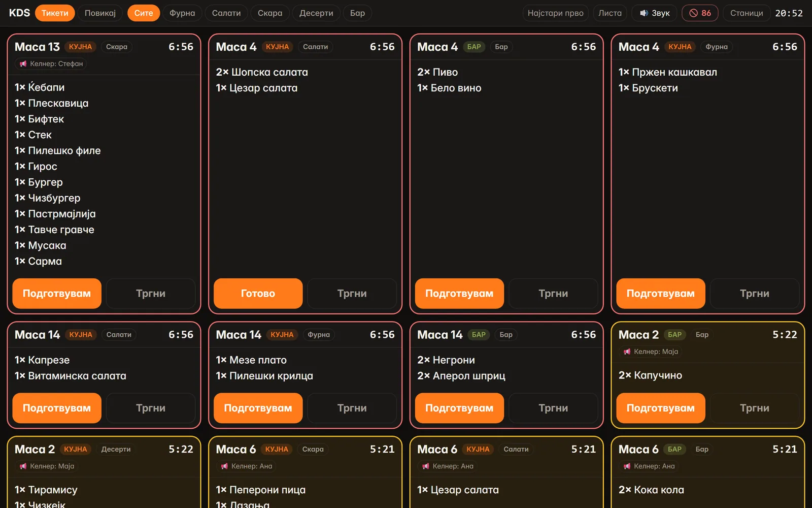The image size is (812, 508).
Task: Click the speaker icon in Звук button
Action: [644, 13]
